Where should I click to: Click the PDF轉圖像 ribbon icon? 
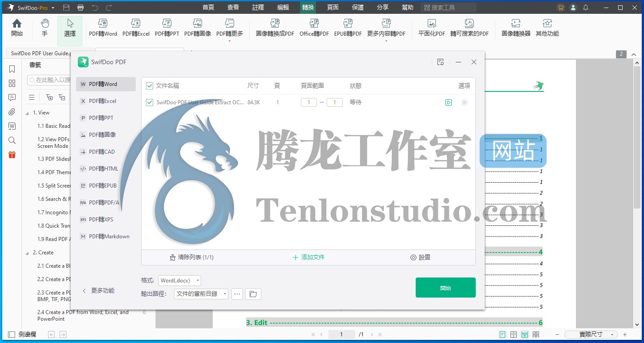pos(198,28)
